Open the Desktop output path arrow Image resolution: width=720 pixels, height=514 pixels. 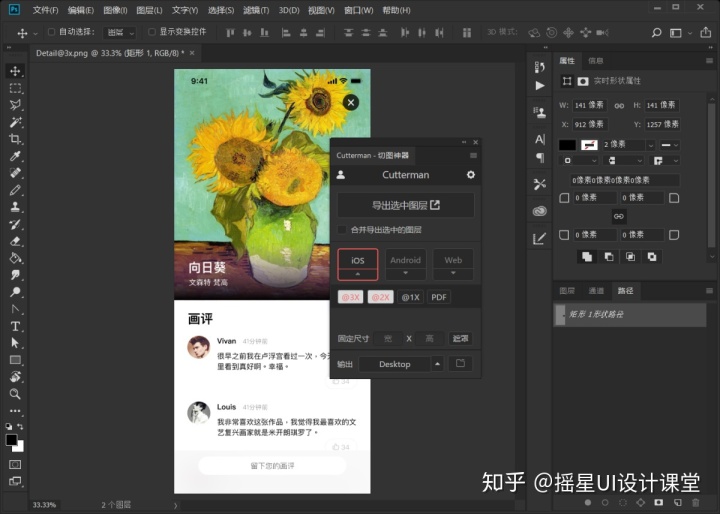pyautogui.click(x=437, y=364)
